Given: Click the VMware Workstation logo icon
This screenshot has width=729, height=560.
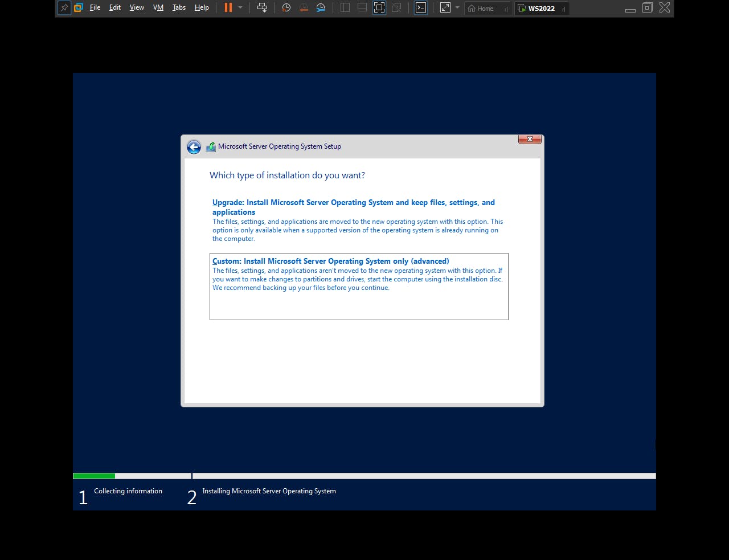Looking at the screenshot, I should click(x=79, y=8).
